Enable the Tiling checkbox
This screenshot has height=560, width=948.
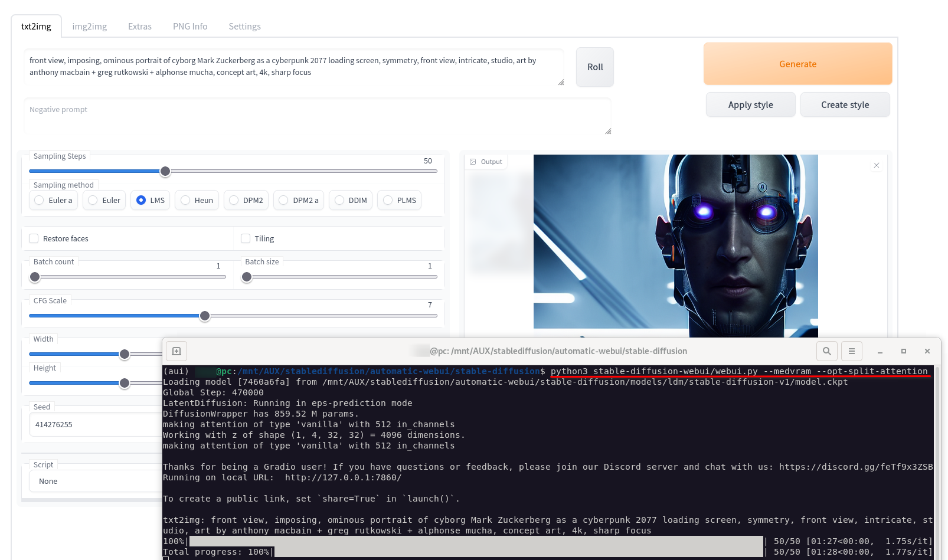[246, 238]
